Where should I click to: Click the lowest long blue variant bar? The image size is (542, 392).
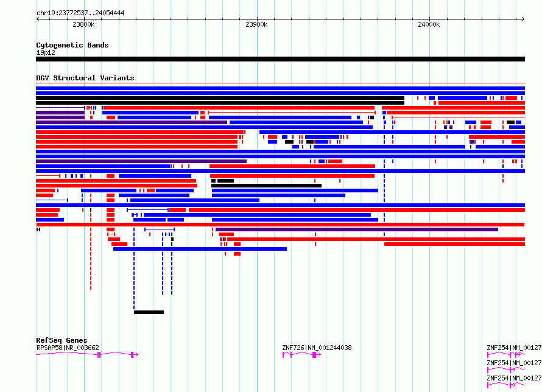(200, 249)
